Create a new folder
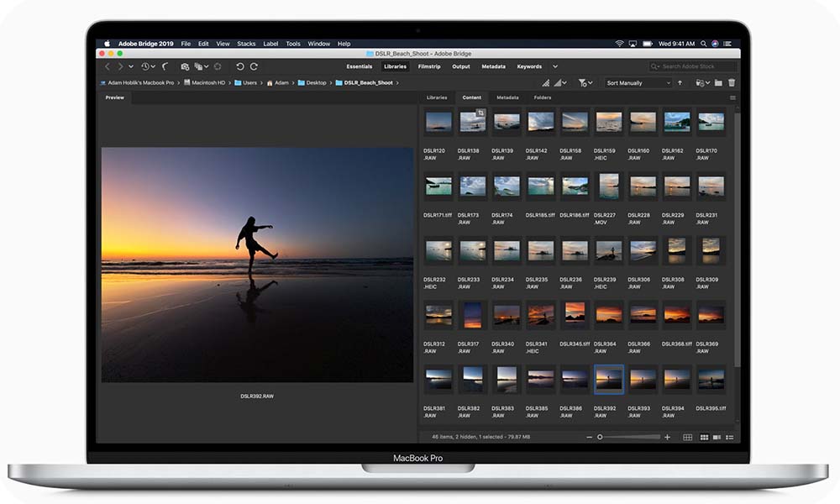 click(x=718, y=83)
